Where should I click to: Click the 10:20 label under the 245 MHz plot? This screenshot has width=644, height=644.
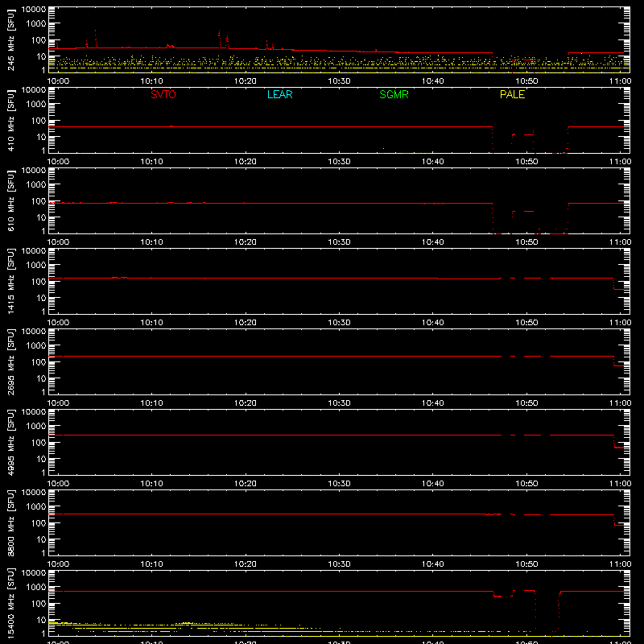246,81
